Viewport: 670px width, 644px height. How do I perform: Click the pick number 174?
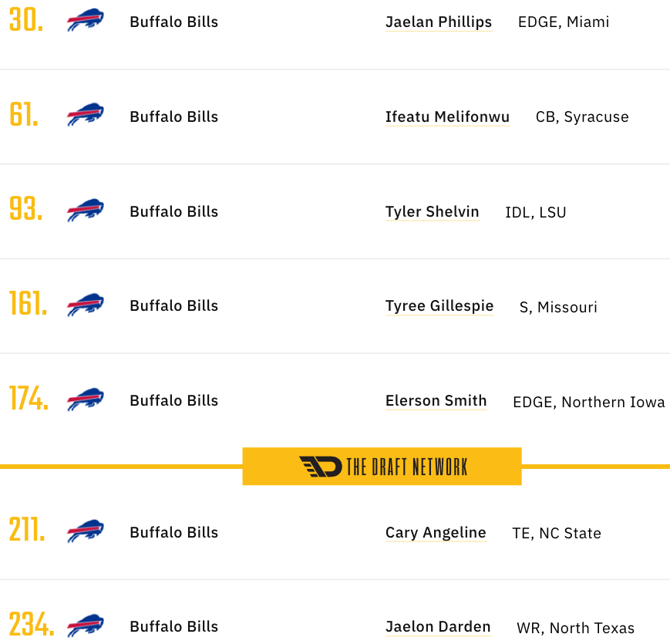pyautogui.click(x=29, y=398)
